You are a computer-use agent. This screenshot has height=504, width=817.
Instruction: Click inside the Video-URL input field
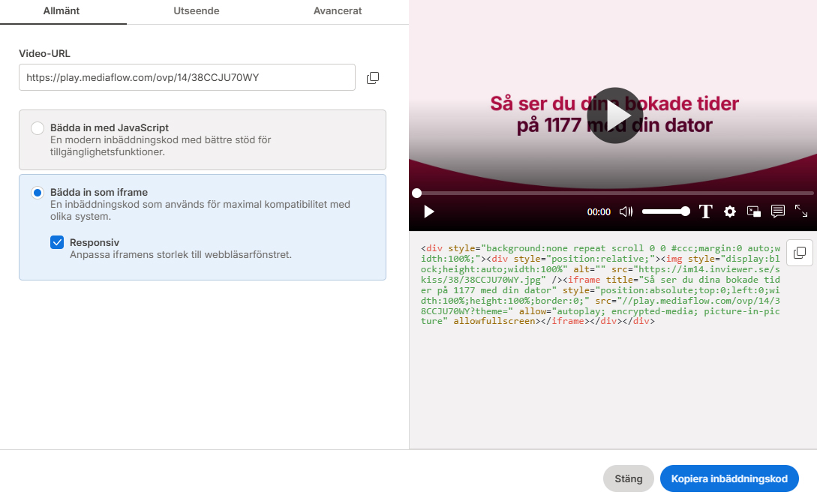click(x=187, y=77)
